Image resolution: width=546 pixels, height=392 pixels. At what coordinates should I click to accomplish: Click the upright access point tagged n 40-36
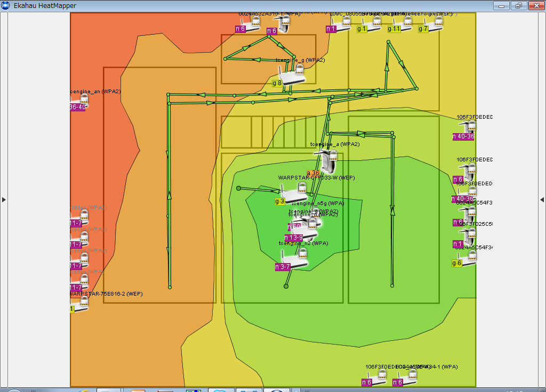pos(469,129)
